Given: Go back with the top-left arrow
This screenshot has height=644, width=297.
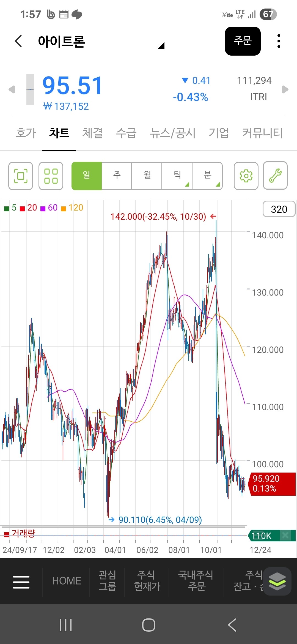Looking at the screenshot, I should pyautogui.click(x=18, y=41).
